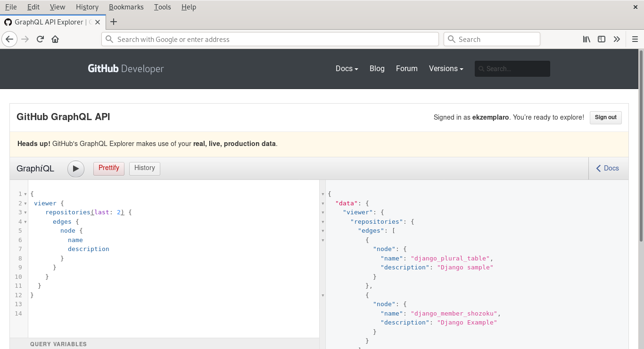
Task: Collapse the "viewer" object in results
Action: click(x=323, y=212)
